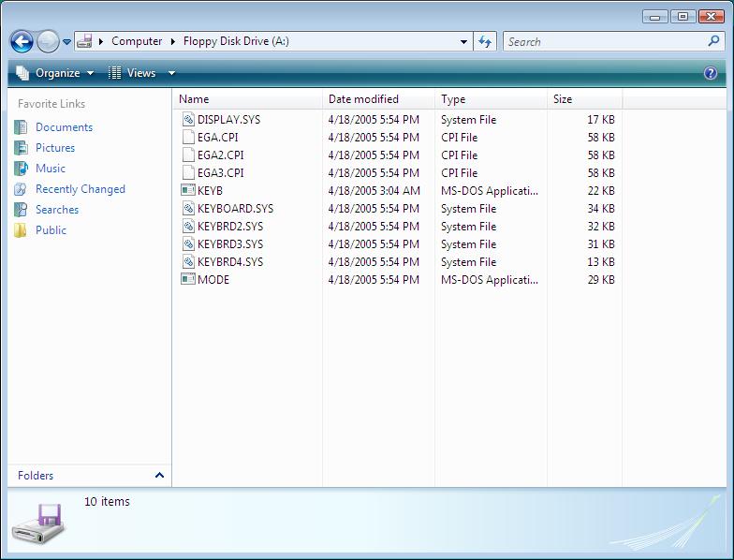Select the KEYBRD4.SYS file icon
734x560 pixels.
pos(188,262)
